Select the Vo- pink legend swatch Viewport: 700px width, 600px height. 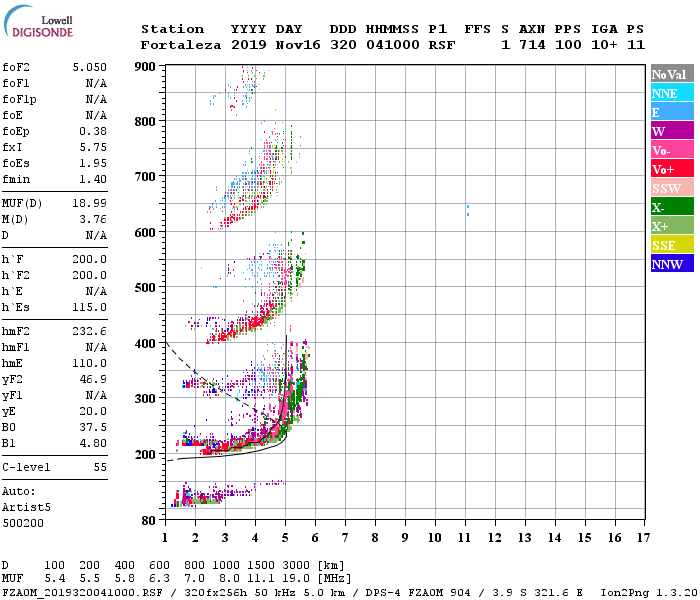672,150
